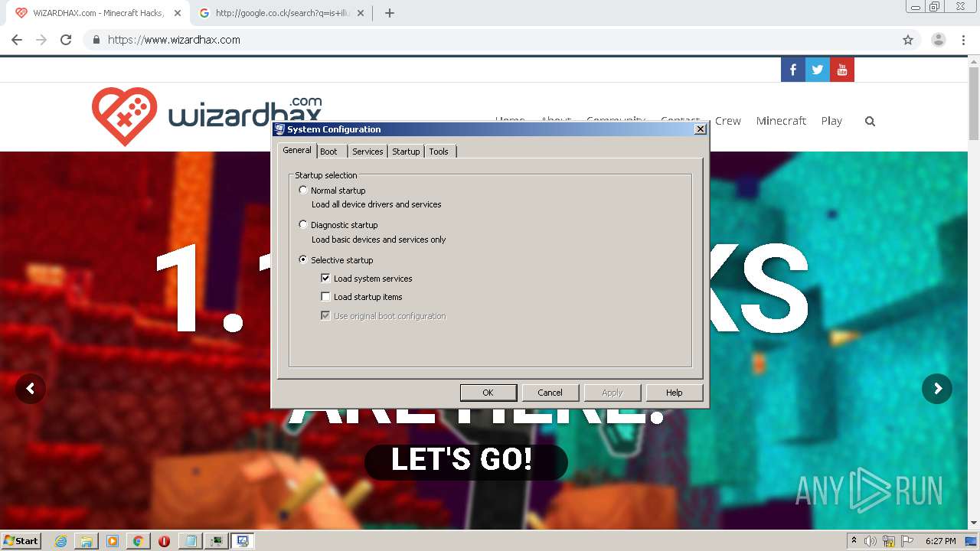Show next slide with right arrow

tap(937, 389)
